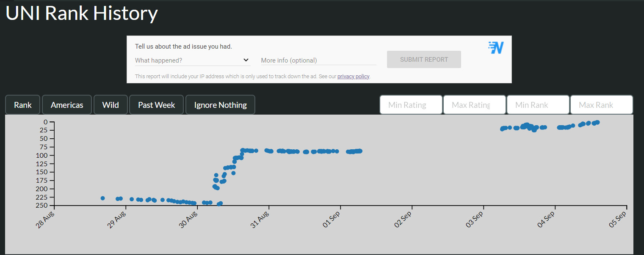Click the 31 Aug date axis label

click(260, 219)
